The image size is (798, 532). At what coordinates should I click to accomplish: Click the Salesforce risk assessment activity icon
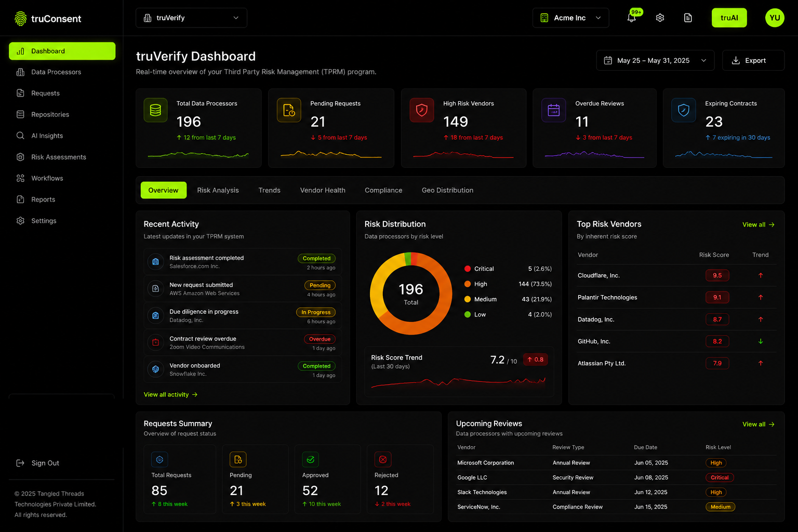click(x=155, y=261)
